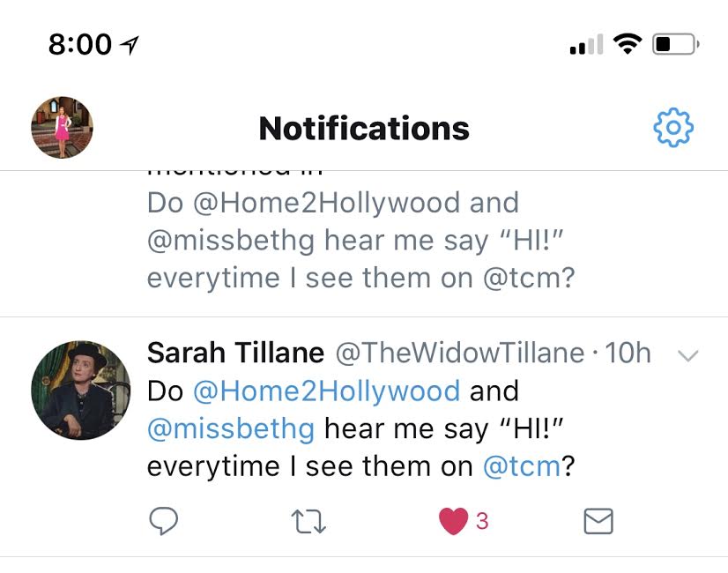
Task: Tap the @TheWidowTillane handle
Action: 459,353
